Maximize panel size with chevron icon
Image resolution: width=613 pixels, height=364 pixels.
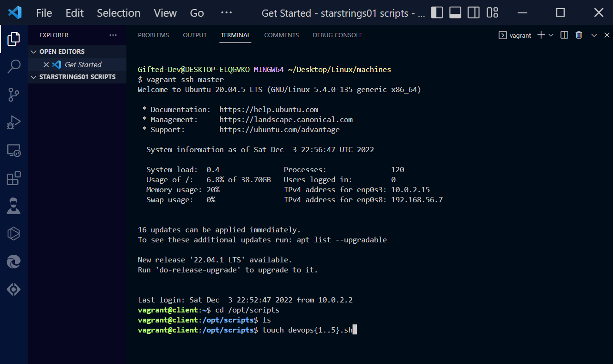[594, 35]
